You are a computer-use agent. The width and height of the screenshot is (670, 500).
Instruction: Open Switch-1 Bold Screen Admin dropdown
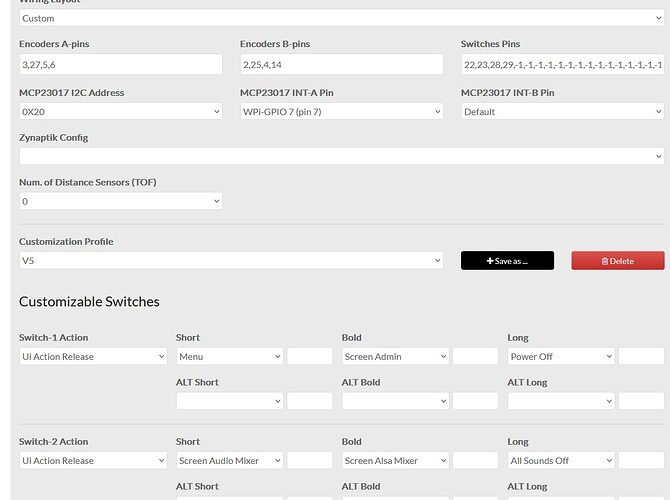395,356
